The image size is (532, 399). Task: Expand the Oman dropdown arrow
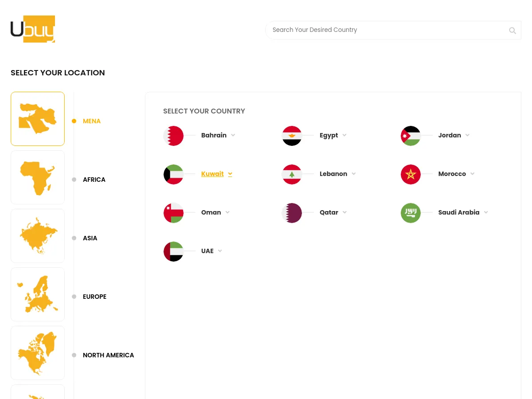pos(227,212)
